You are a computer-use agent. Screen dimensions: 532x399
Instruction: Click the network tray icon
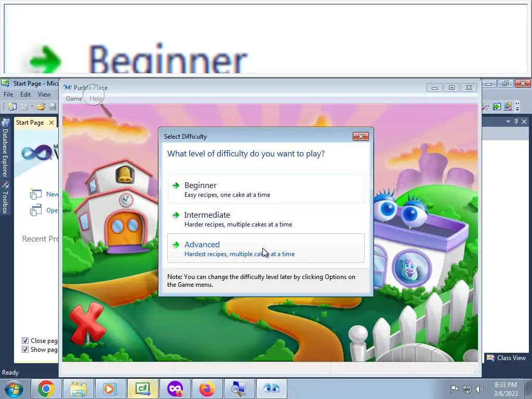click(467, 389)
